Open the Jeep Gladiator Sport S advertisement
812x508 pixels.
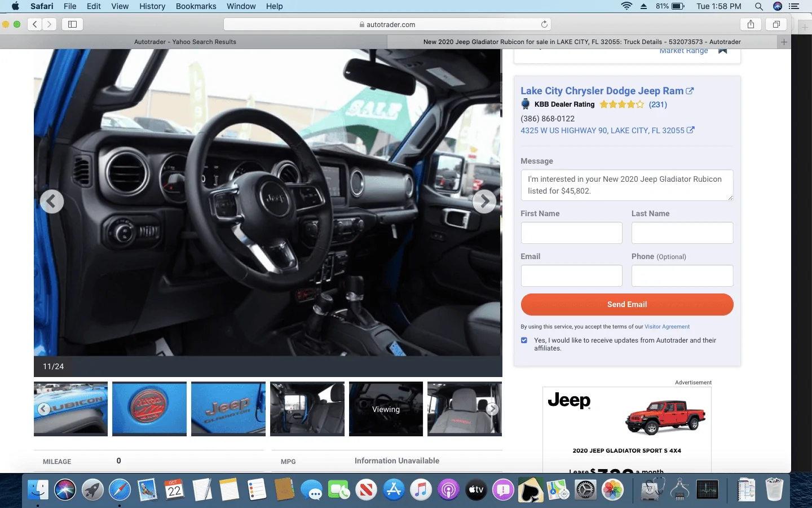click(627, 430)
